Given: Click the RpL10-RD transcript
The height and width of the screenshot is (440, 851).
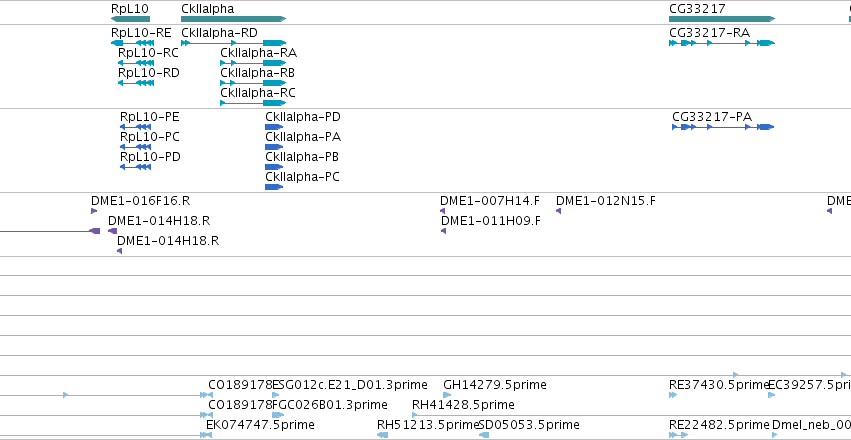Looking at the screenshot, I should tap(136, 83).
